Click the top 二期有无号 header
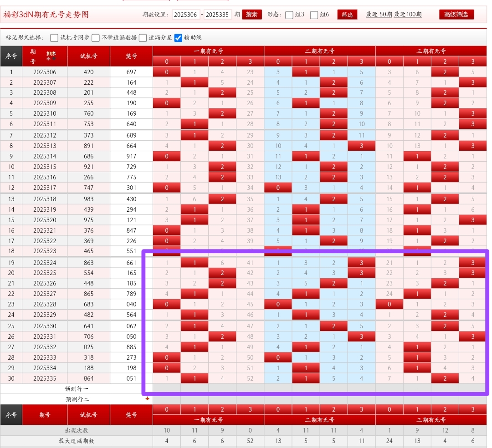 (x=319, y=51)
